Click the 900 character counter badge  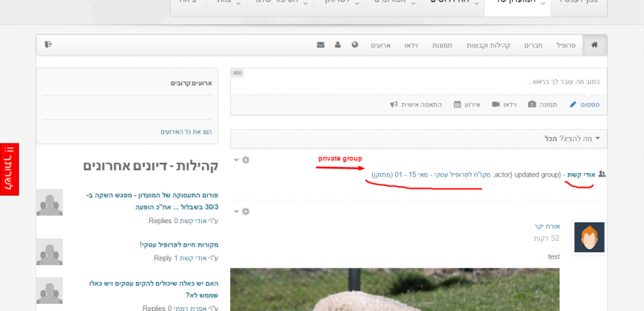tap(237, 73)
